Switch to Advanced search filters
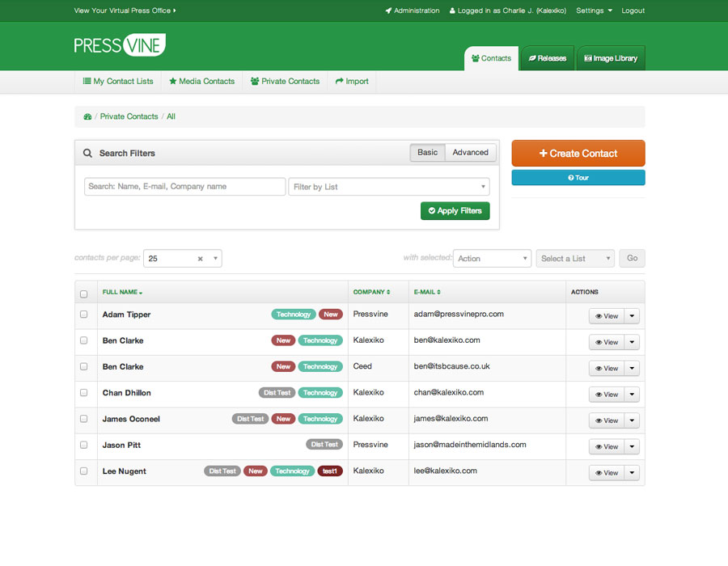 (x=470, y=153)
